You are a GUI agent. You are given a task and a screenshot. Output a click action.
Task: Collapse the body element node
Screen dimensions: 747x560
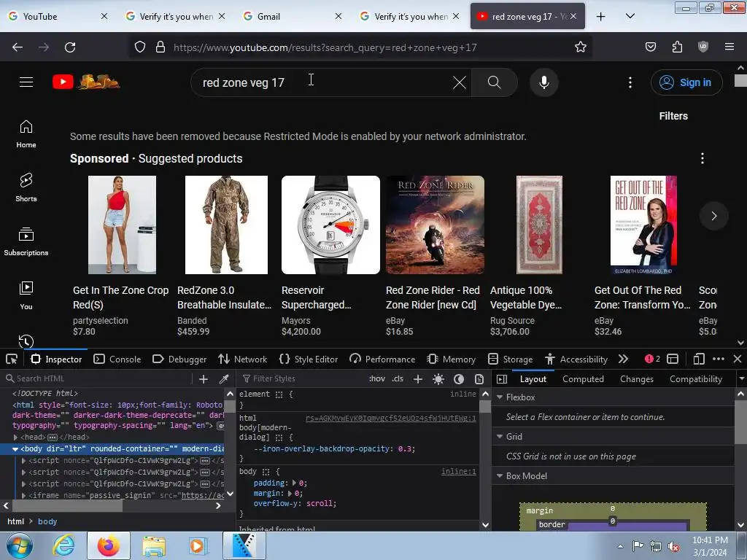click(x=15, y=448)
